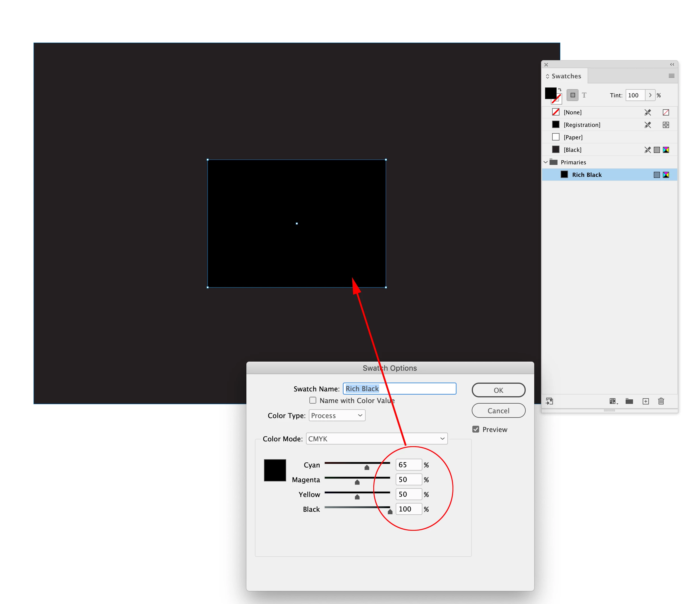Uncheck the Preview checkbox
Screen dimensions: 700x604
pos(476,429)
